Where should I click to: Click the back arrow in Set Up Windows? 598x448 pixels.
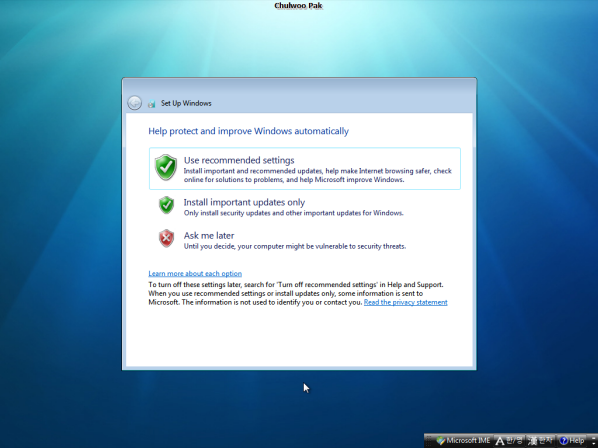pos(135,103)
